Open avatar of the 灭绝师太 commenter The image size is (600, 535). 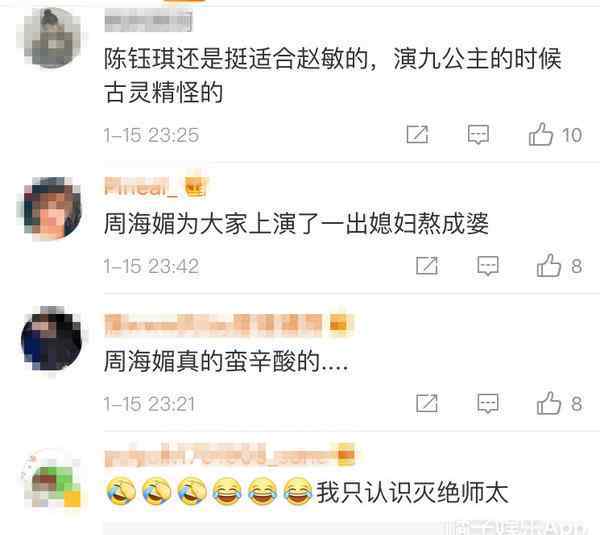52,478
